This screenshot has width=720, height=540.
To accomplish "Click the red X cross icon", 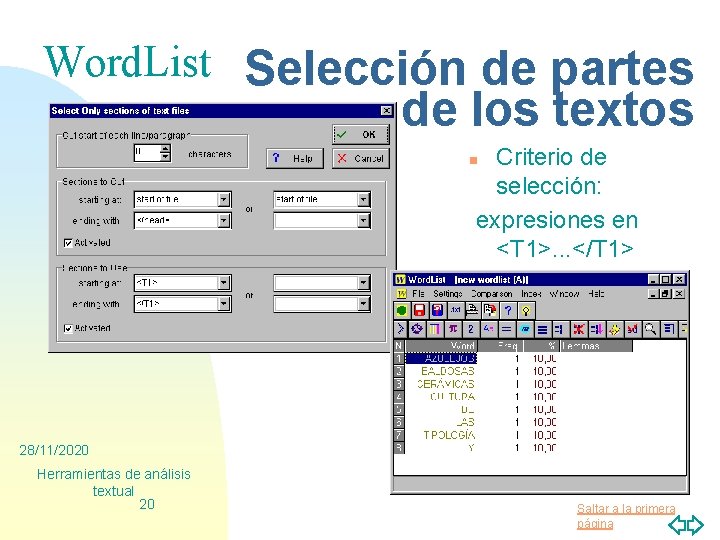I will (x=579, y=329).
